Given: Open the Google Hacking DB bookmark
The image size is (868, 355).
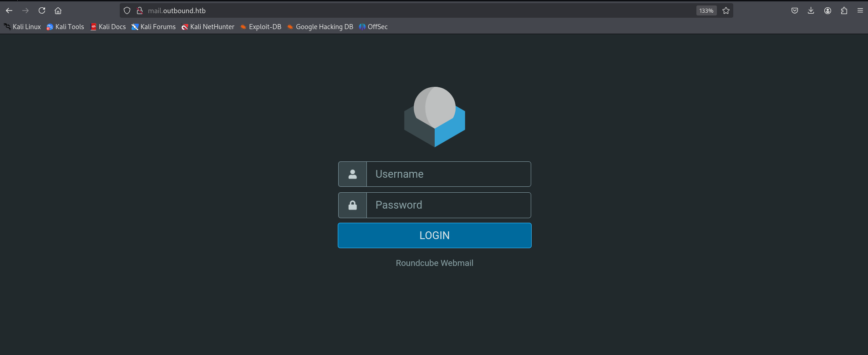Looking at the screenshot, I should coord(320,27).
